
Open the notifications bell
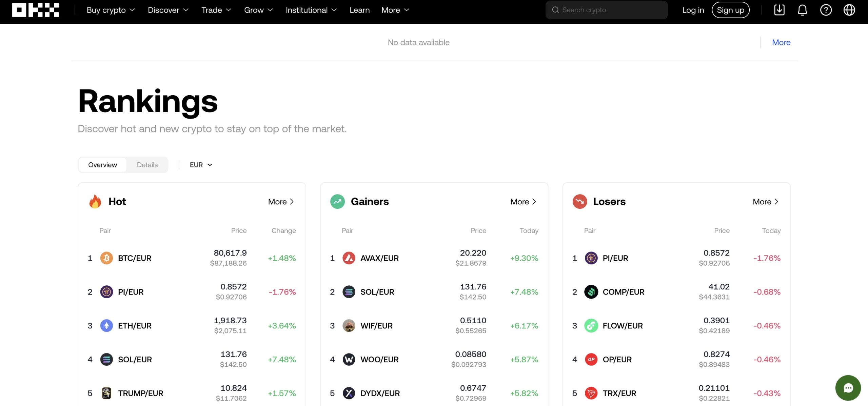[802, 10]
